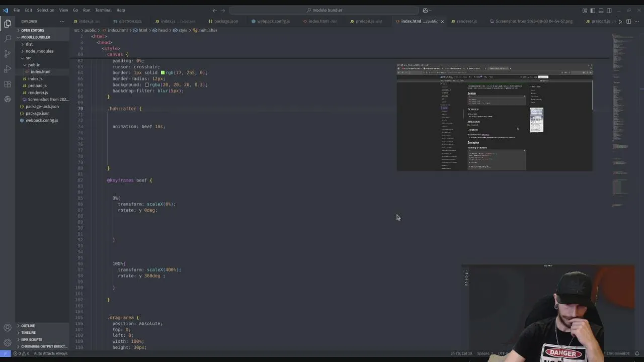Click the style segment in breadcrumb

[x=180, y=30]
